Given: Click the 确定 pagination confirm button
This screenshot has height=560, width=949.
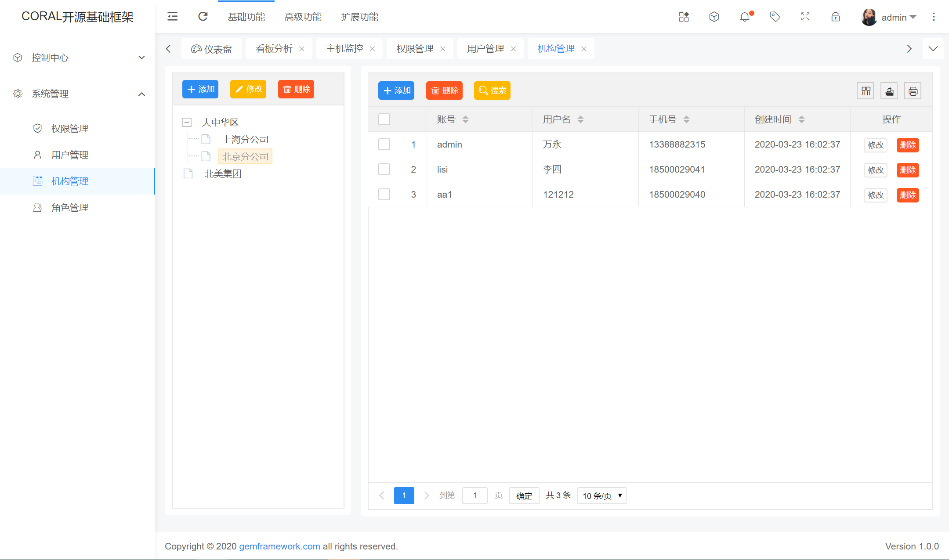Looking at the screenshot, I should [x=524, y=495].
